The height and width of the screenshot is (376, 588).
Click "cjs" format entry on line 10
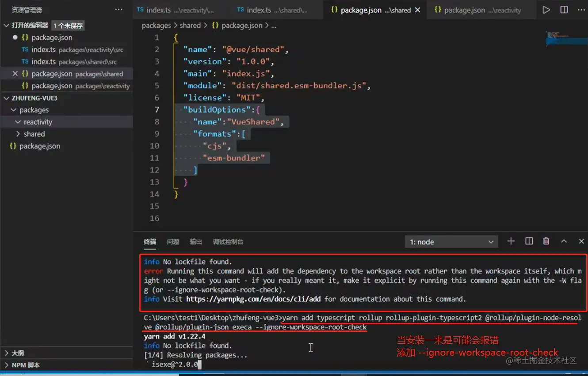coord(215,146)
